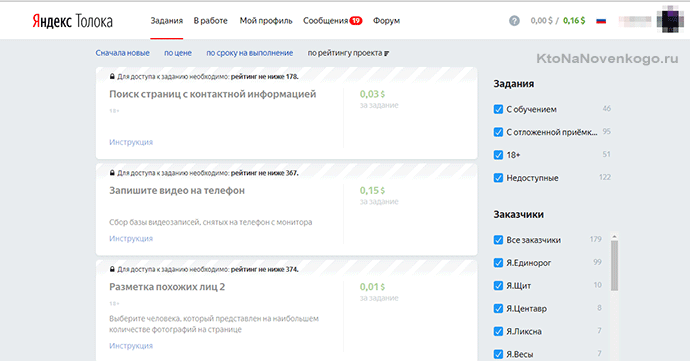The height and width of the screenshot is (361, 690).
Task: Open the help question mark icon
Action: pyautogui.click(x=514, y=21)
